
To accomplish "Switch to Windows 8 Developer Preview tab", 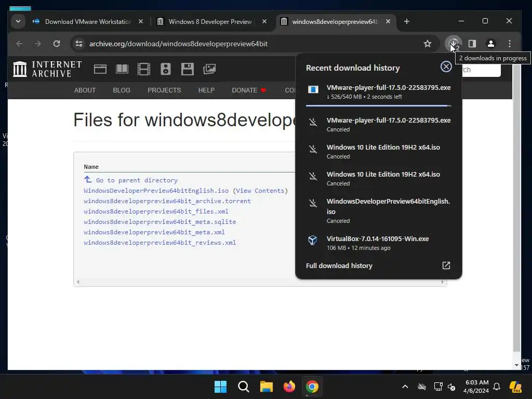I will click(210, 22).
